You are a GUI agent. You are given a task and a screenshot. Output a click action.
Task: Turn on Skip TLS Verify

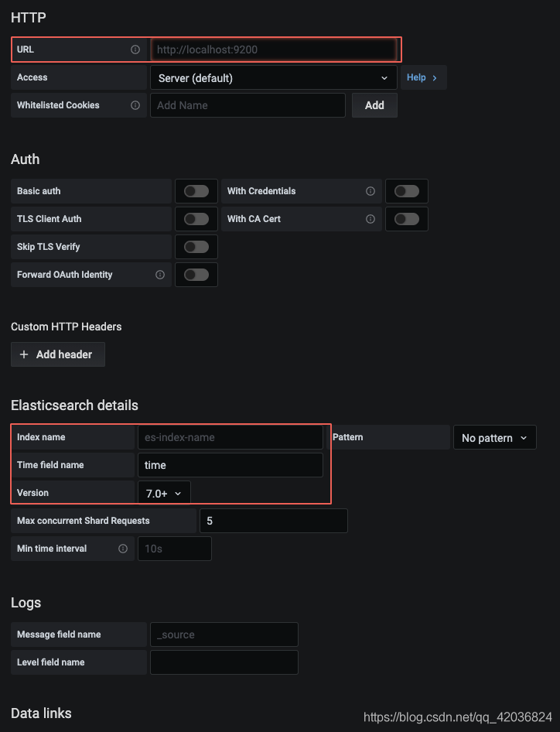pos(196,247)
